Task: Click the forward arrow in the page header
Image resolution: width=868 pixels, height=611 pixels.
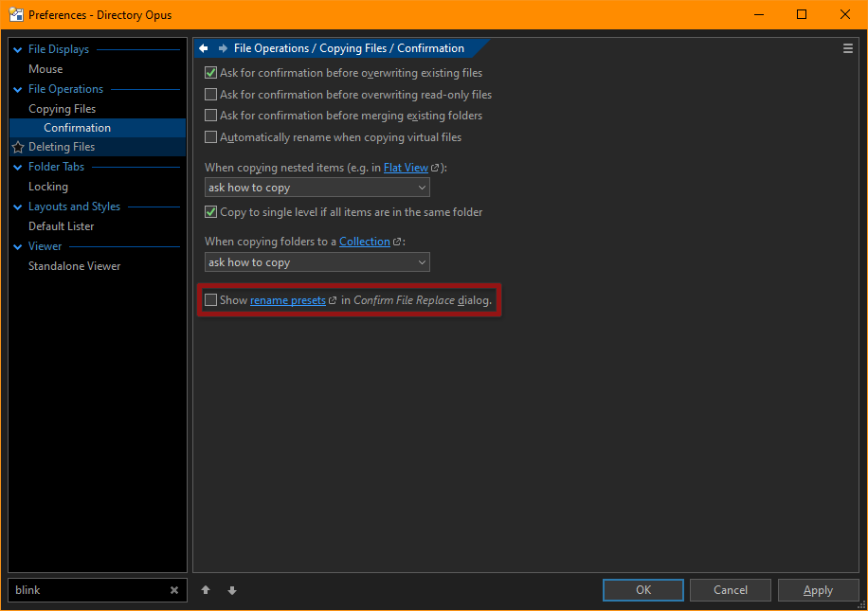Action: coord(223,48)
